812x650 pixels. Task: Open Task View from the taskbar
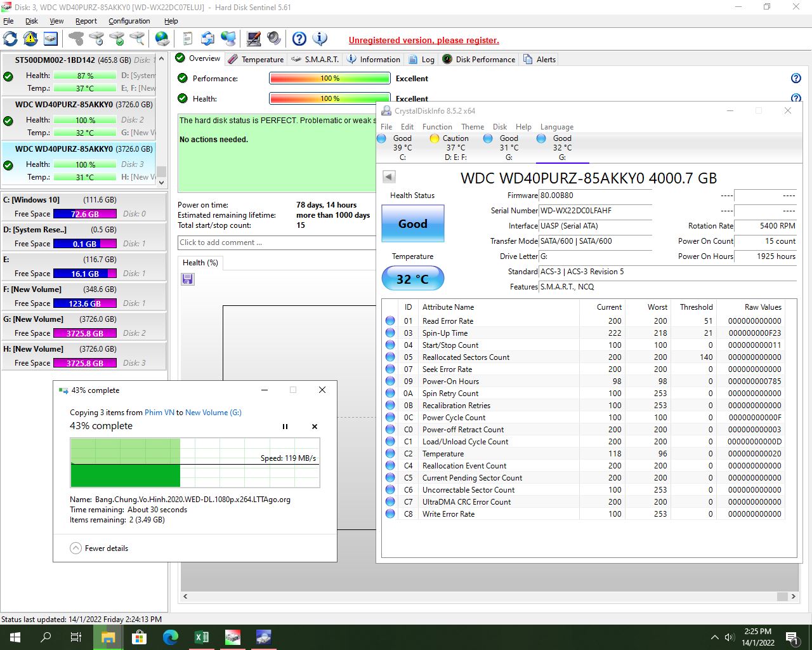point(76,637)
